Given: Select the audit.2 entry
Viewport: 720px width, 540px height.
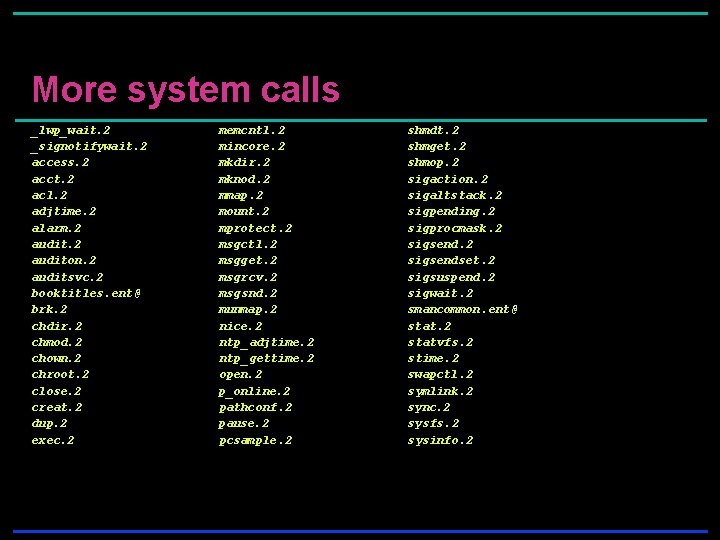Looking at the screenshot, I should (x=56, y=244).
